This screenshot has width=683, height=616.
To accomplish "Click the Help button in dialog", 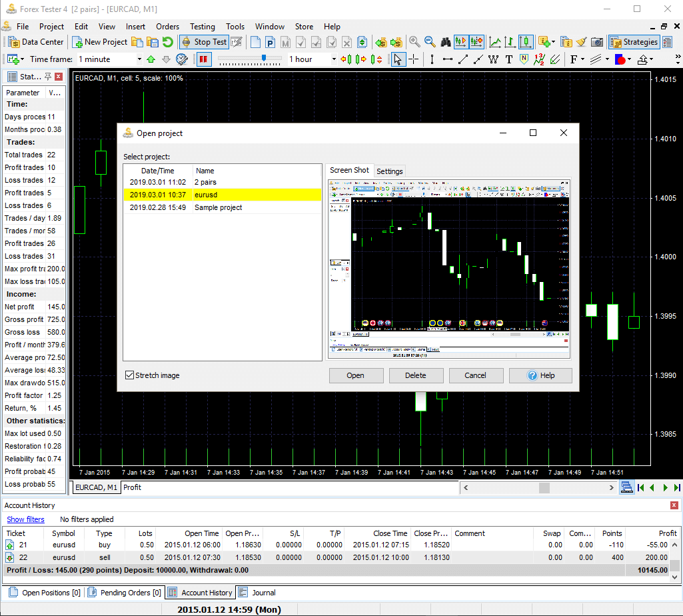I will tap(540, 375).
